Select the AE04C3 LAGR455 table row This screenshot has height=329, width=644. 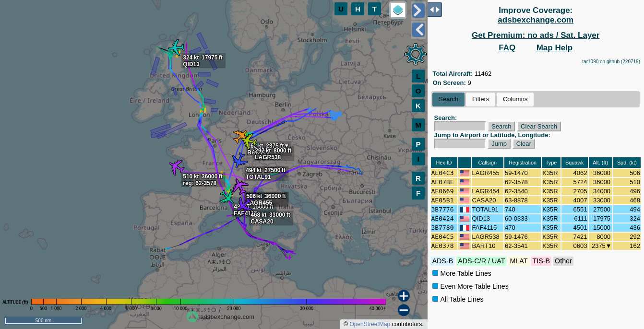(x=536, y=173)
